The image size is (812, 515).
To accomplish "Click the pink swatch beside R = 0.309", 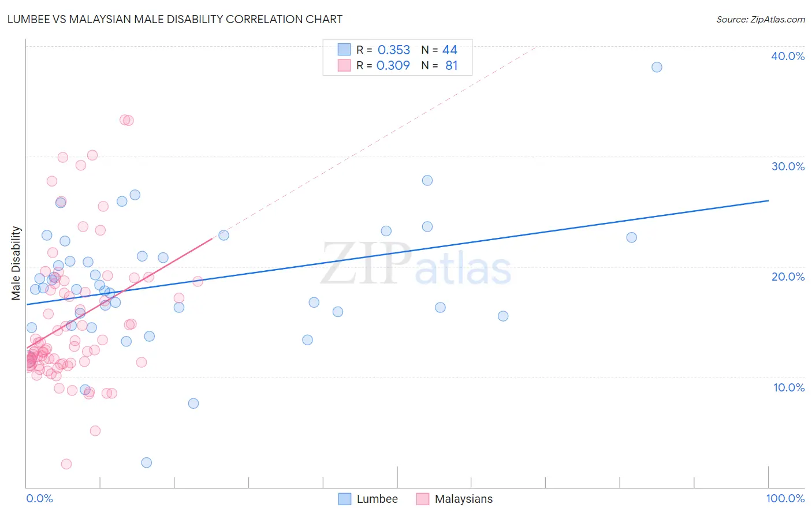I will tap(344, 65).
